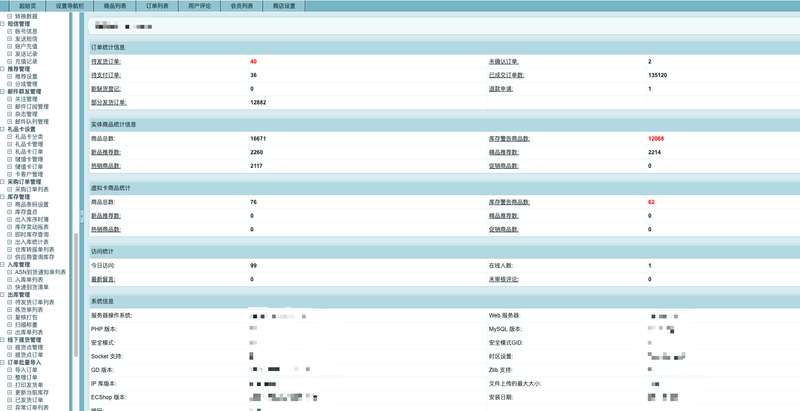The width and height of the screenshot is (800, 411).
Task: Click the icon beside 转换数据
Action: pos(9,16)
